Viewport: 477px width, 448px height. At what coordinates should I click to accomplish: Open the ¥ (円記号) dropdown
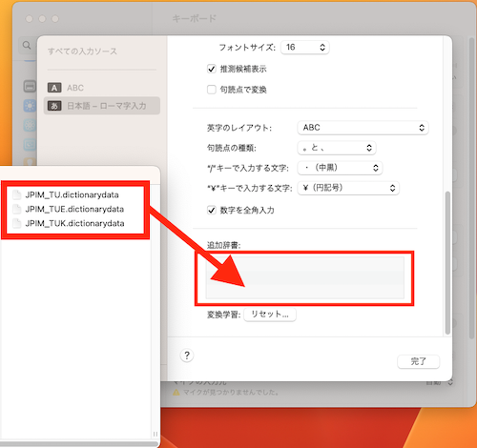point(348,188)
